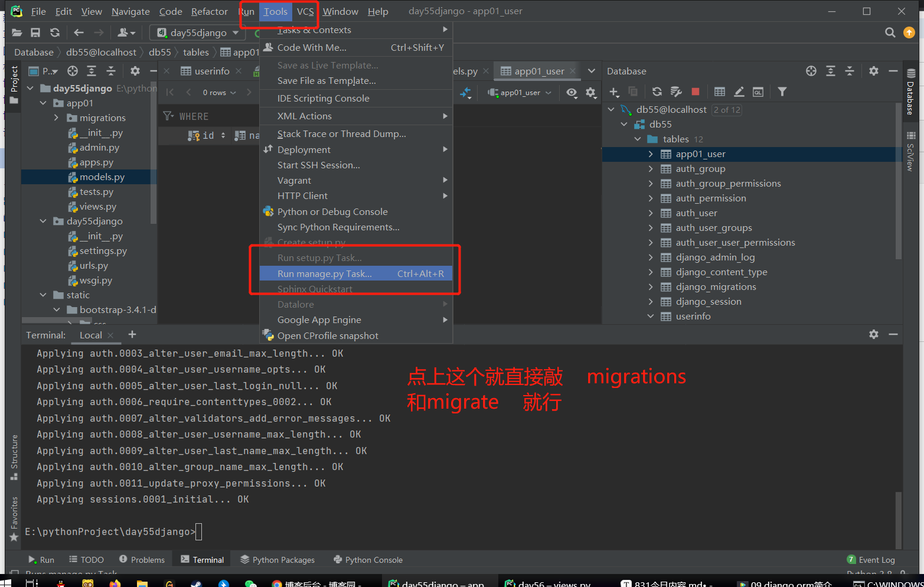Click the New data source plus icon
The image size is (924, 587).
614,92
